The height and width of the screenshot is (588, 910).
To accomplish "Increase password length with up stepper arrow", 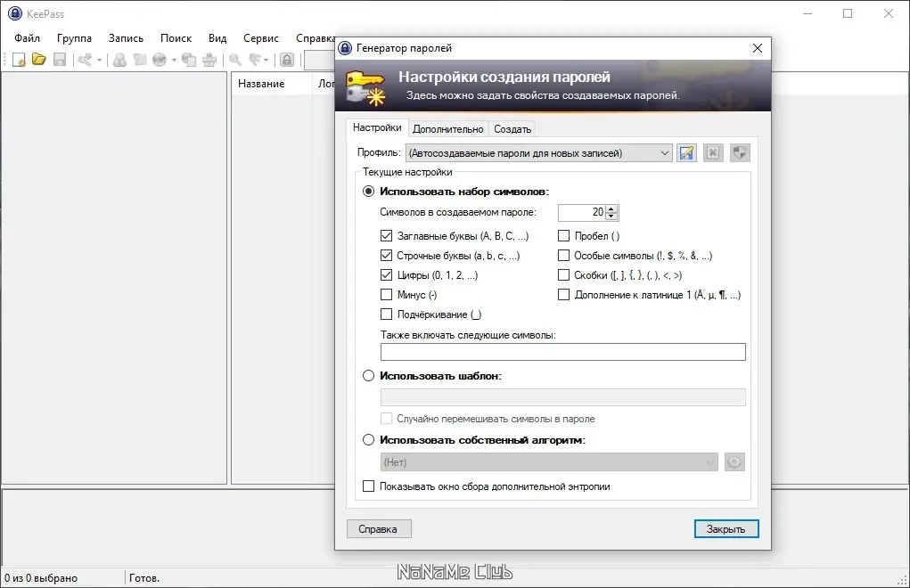I will [611, 208].
